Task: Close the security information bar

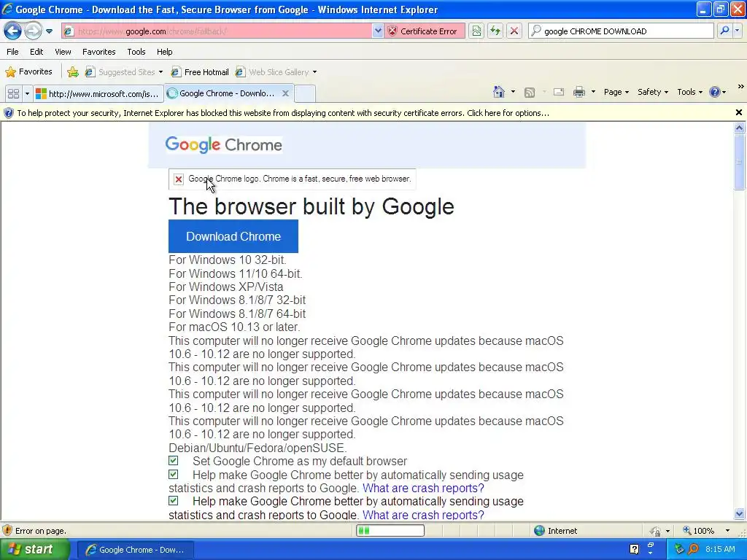Action: coord(739,113)
